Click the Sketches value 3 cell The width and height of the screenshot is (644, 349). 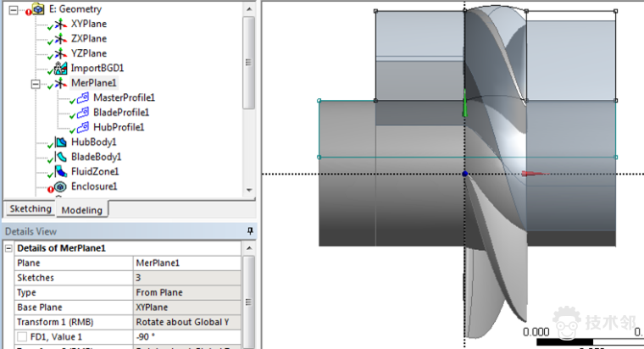[x=187, y=278]
